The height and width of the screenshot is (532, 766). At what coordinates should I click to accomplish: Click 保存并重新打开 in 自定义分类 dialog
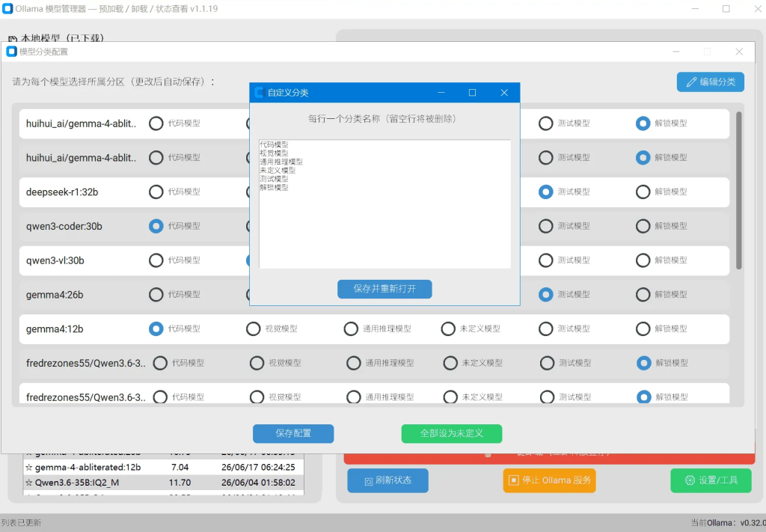pos(384,289)
